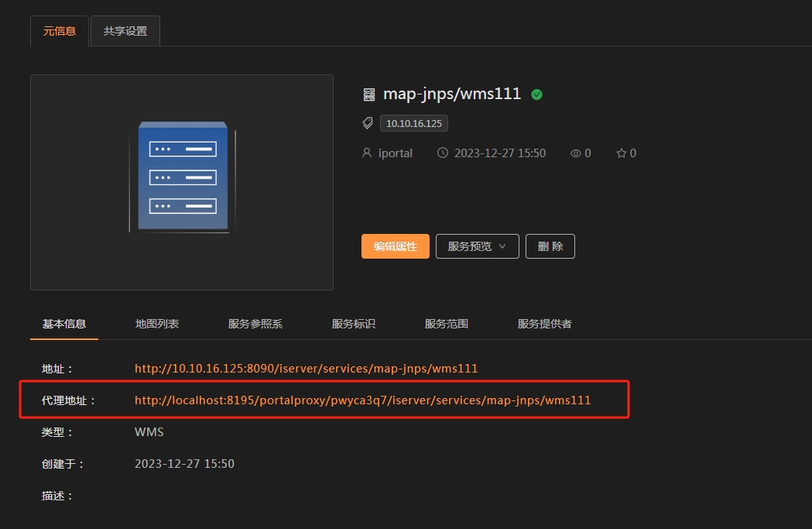
Task: Click the 描述 label
Action: coord(57,496)
